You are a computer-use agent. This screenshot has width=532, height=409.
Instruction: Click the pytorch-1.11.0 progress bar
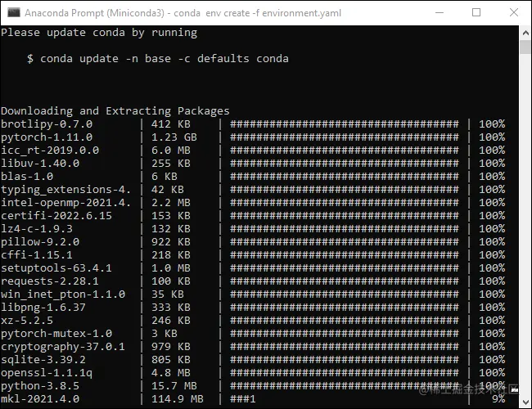coord(345,137)
